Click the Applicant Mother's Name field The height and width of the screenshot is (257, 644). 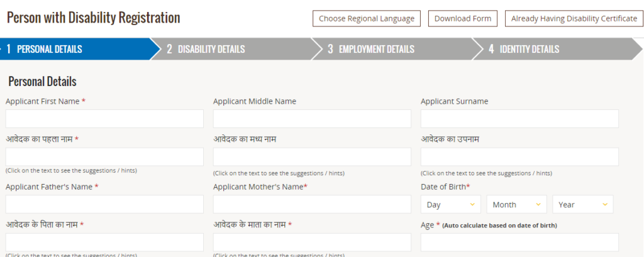click(x=312, y=204)
